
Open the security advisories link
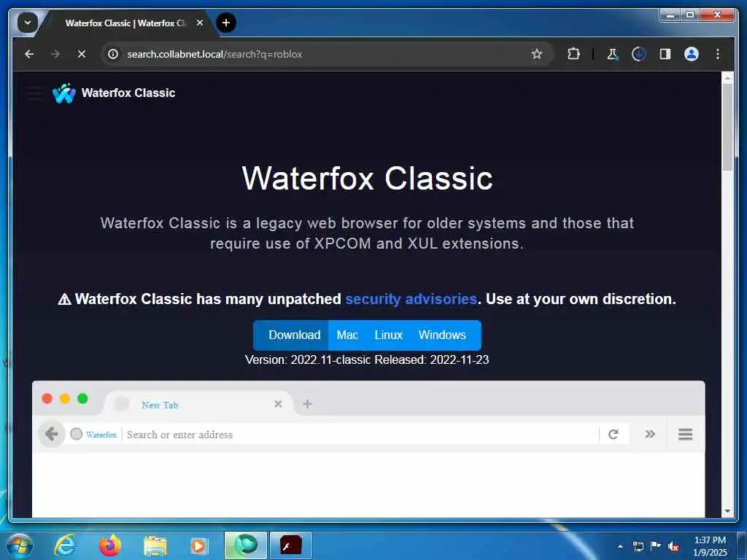pos(411,299)
